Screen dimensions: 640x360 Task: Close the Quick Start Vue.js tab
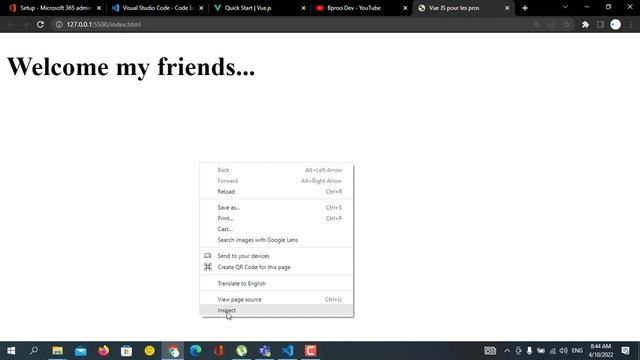click(303, 8)
